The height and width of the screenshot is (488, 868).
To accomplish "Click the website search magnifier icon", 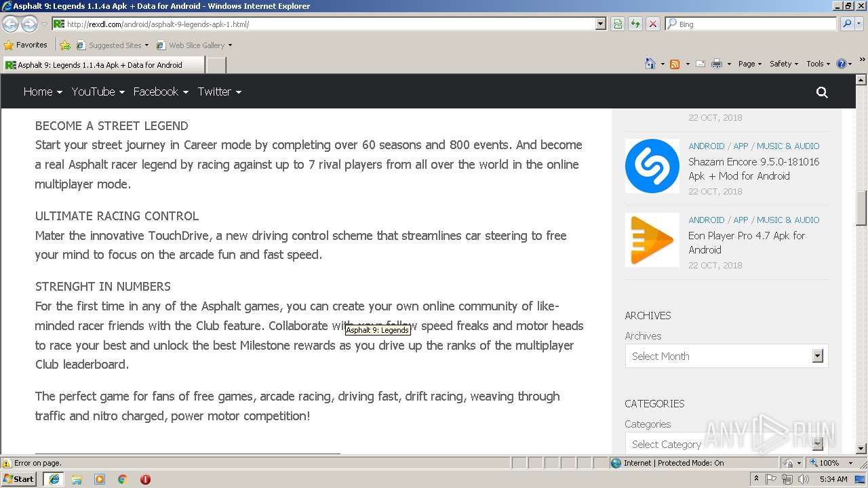I will coord(822,92).
